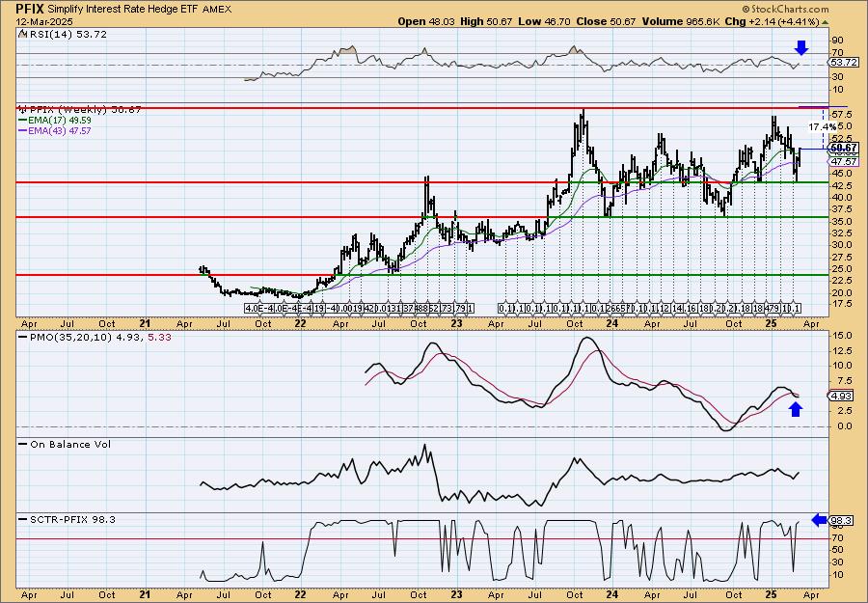Screen dimensions: 868x603
Task: Click the SCTR-PFIX 98.3 panel label
Action: tap(72, 519)
